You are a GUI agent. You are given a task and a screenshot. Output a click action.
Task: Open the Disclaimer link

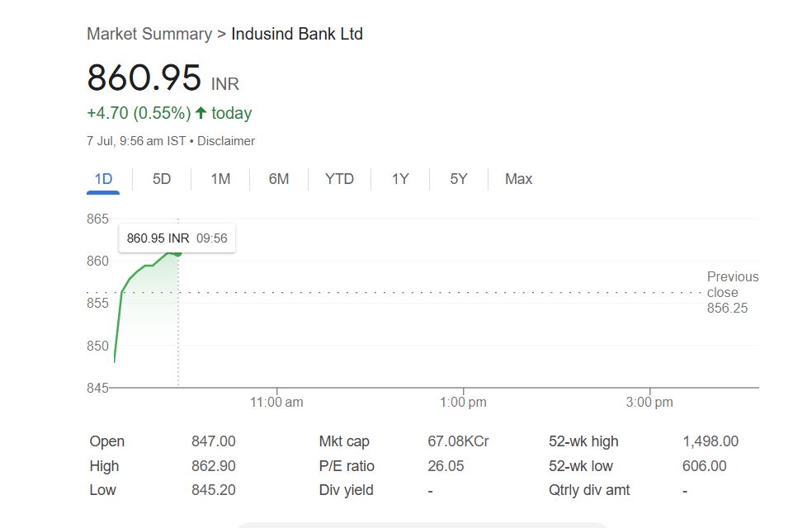(226, 141)
